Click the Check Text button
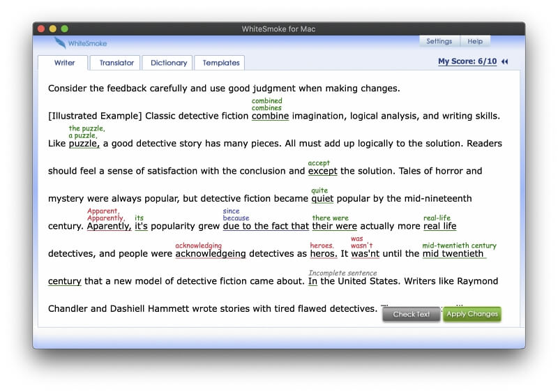Image resolution: width=558 pixels, height=392 pixels. pyautogui.click(x=411, y=314)
